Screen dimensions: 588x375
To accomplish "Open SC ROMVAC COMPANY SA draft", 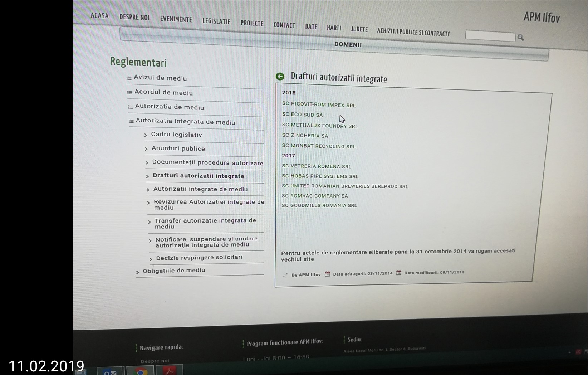I will pos(315,196).
